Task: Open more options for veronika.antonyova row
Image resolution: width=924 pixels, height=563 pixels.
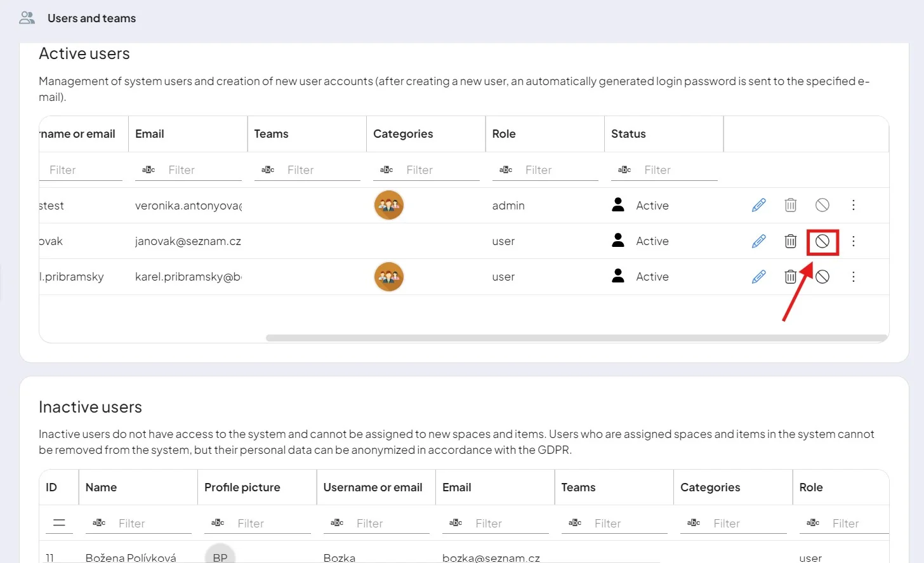Action: click(x=854, y=205)
